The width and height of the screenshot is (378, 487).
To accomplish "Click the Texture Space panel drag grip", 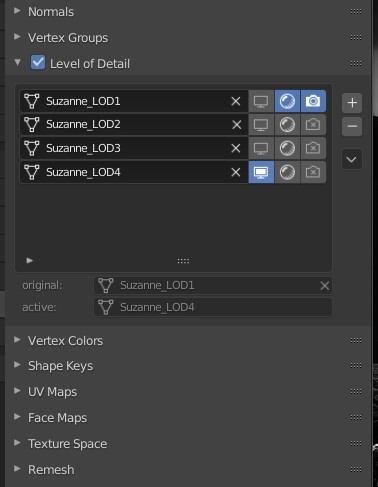I will pos(356,443).
